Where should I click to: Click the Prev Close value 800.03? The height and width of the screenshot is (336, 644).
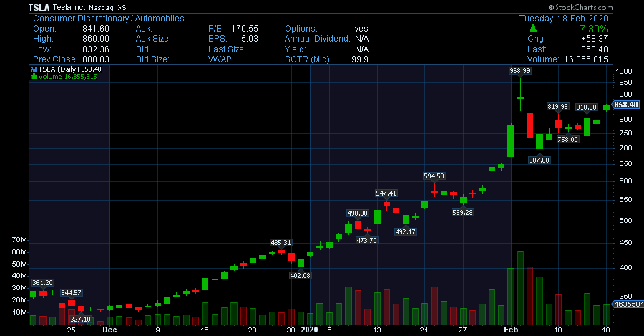click(96, 59)
